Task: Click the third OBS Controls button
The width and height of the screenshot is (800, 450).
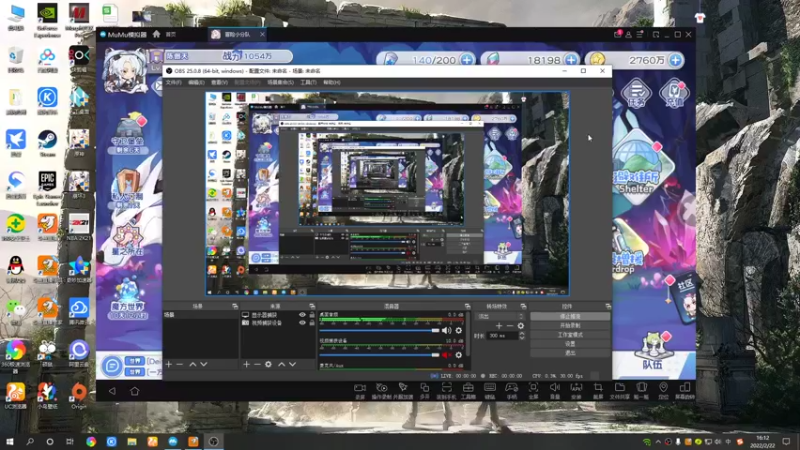Action: coord(570,335)
